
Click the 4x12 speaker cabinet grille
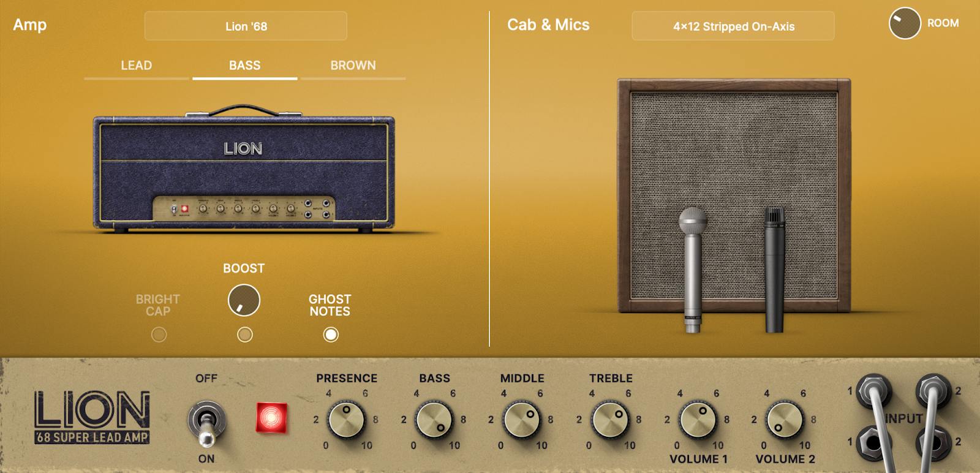point(734,195)
